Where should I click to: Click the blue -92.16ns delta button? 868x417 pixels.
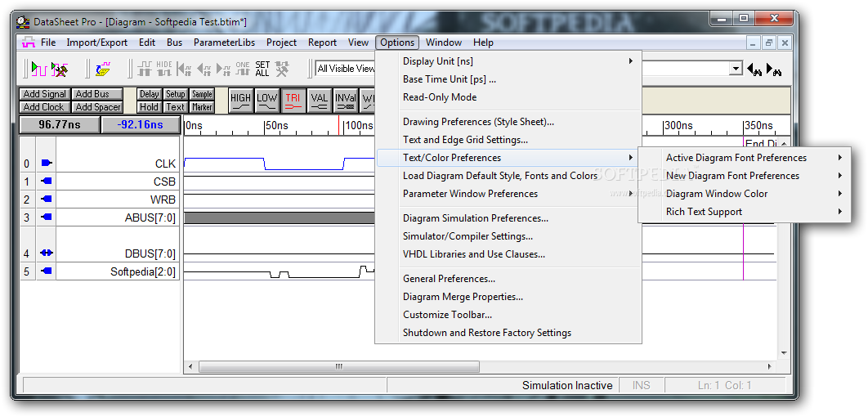pos(141,124)
